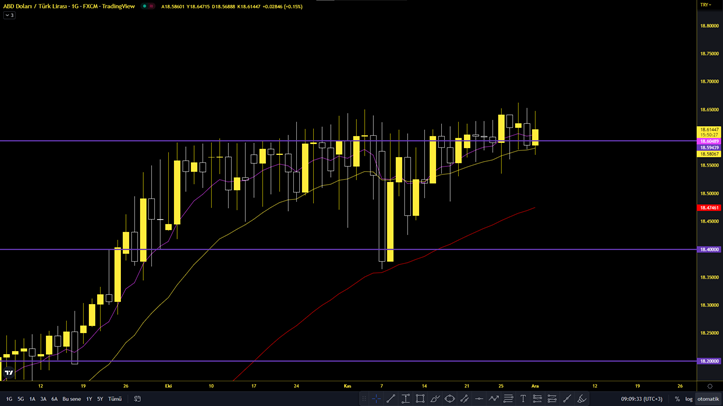Viewport: 723px width, 406px height.
Task: Toggle automatic scale (otomatik)
Action: pyautogui.click(x=708, y=399)
